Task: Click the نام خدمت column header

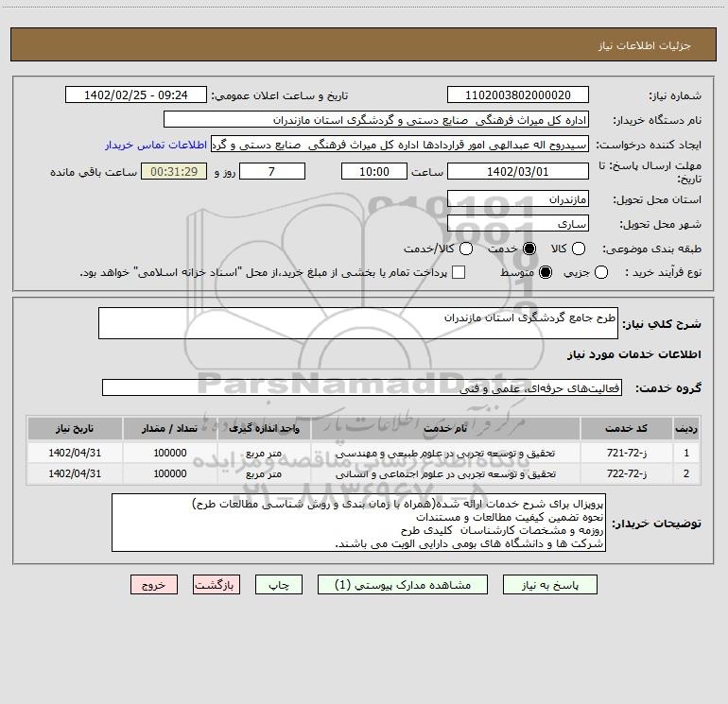Action: (445, 428)
